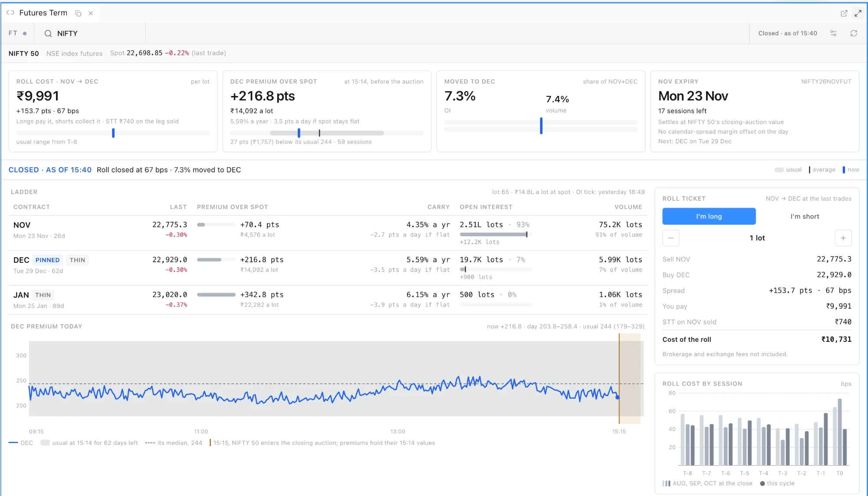Click the Carry column header
Viewport: 868px width, 496px height.
tap(438, 207)
